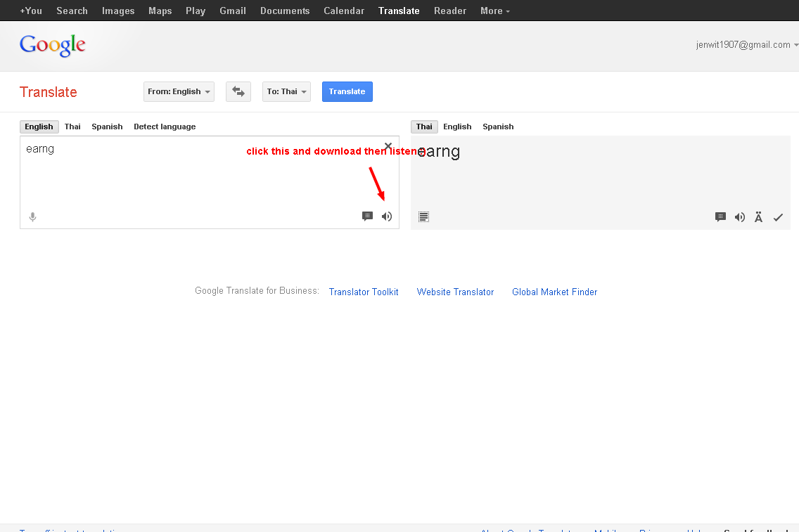Viewport: 799px width, 532px height.
Task: Clear the source text with X
Action: [x=388, y=146]
